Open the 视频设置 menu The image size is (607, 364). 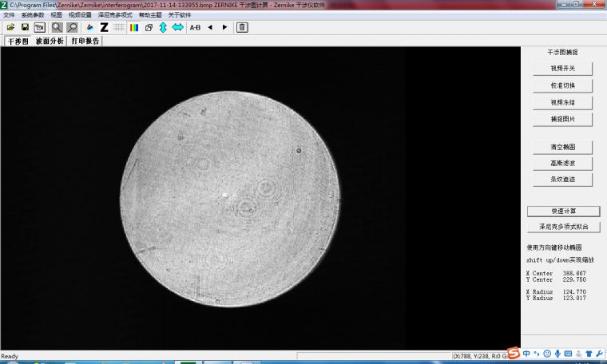80,15
